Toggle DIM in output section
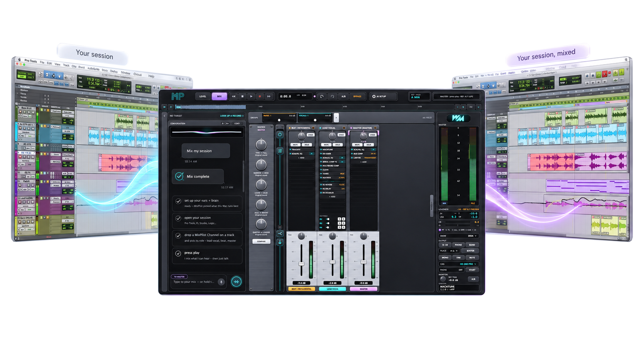 458,257
